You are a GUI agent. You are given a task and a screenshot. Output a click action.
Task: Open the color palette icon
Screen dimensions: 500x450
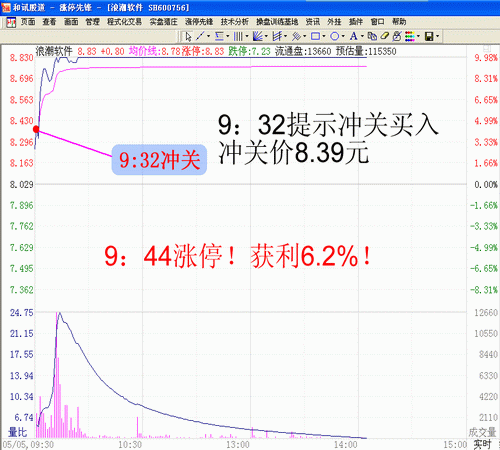click(410, 36)
